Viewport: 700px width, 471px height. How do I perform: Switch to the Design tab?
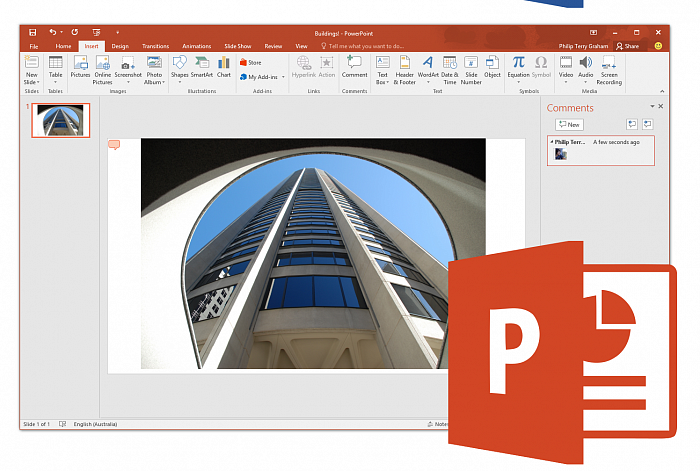click(120, 46)
